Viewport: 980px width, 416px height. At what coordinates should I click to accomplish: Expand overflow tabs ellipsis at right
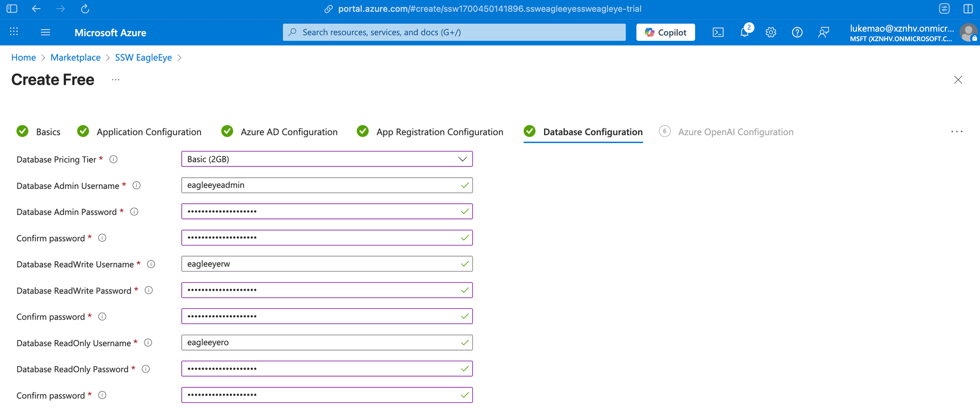(x=957, y=132)
